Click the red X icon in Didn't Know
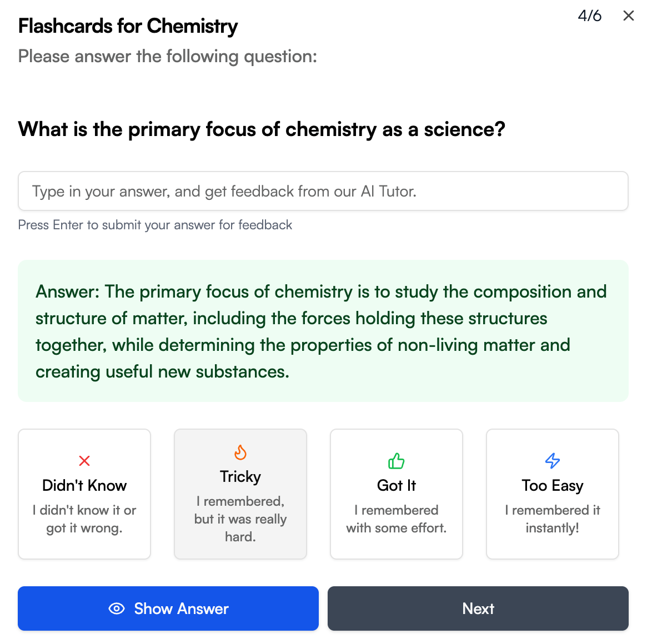 (84, 461)
